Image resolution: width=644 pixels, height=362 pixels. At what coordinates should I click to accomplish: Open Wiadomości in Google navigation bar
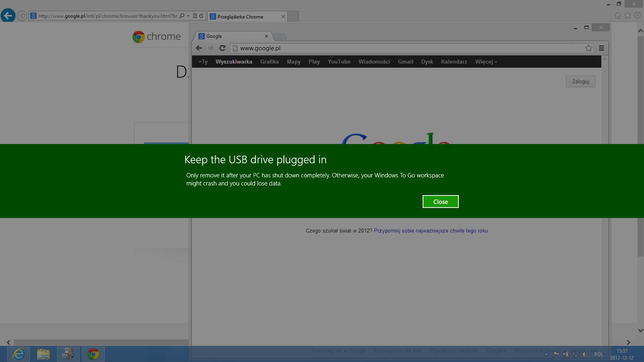pos(374,62)
